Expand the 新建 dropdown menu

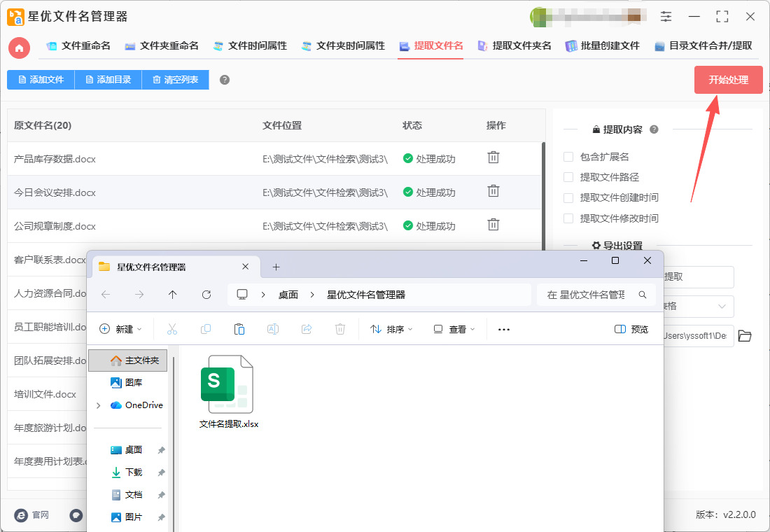click(x=120, y=329)
